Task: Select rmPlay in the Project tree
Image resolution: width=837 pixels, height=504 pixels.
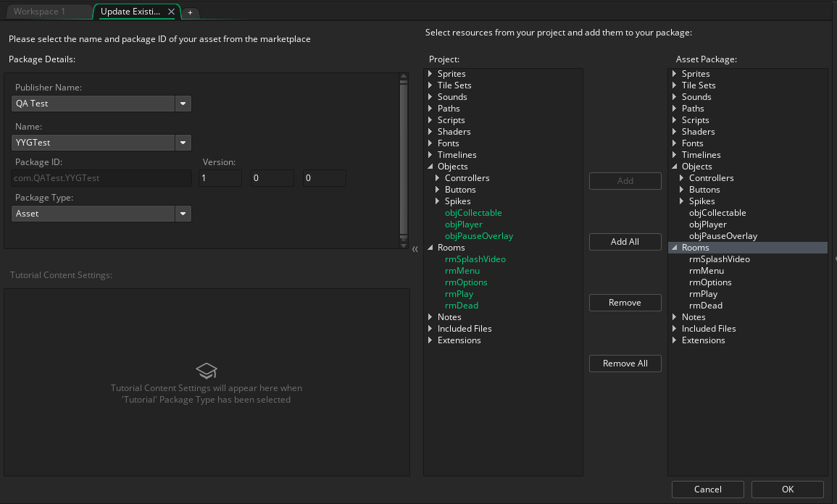Action: 459,294
